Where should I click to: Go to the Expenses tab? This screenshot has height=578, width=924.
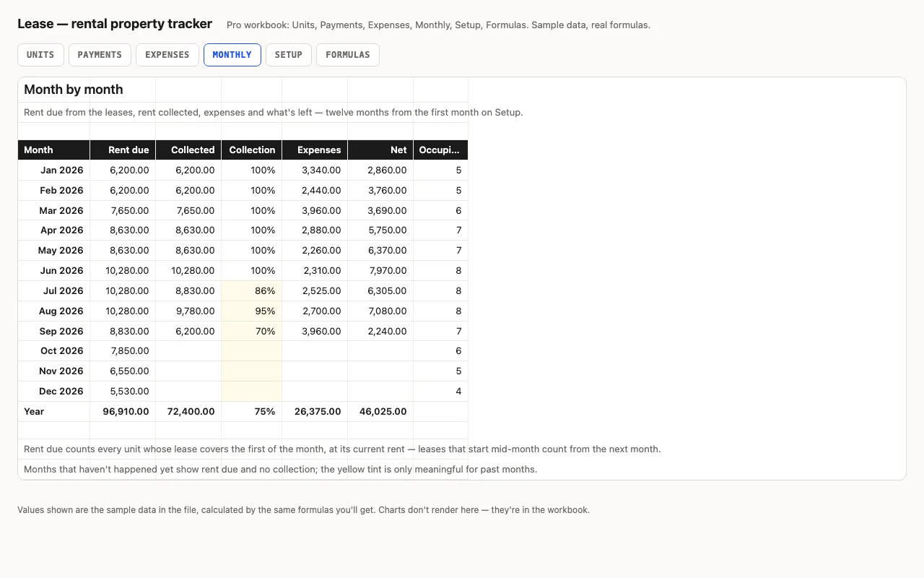pos(167,55)
